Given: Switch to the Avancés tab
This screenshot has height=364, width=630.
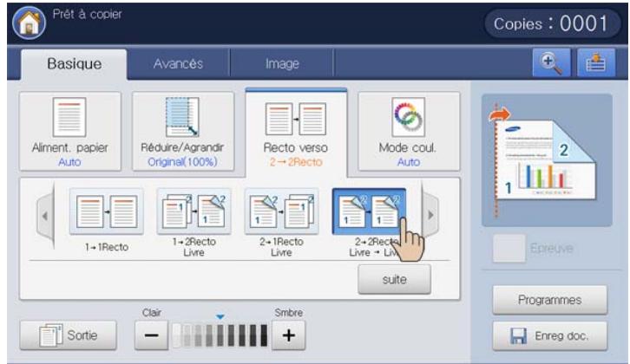Looking at the screenshot, I should [x=178, y=63].
